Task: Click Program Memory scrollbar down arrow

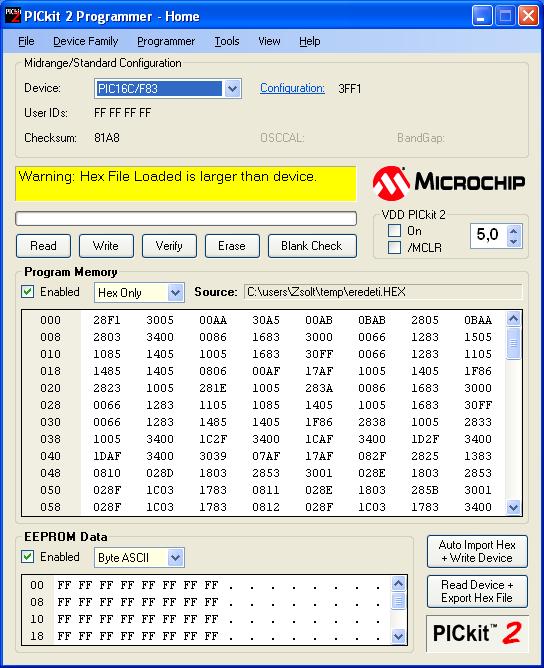Action: pyautogui.click(x=513, y=507)
